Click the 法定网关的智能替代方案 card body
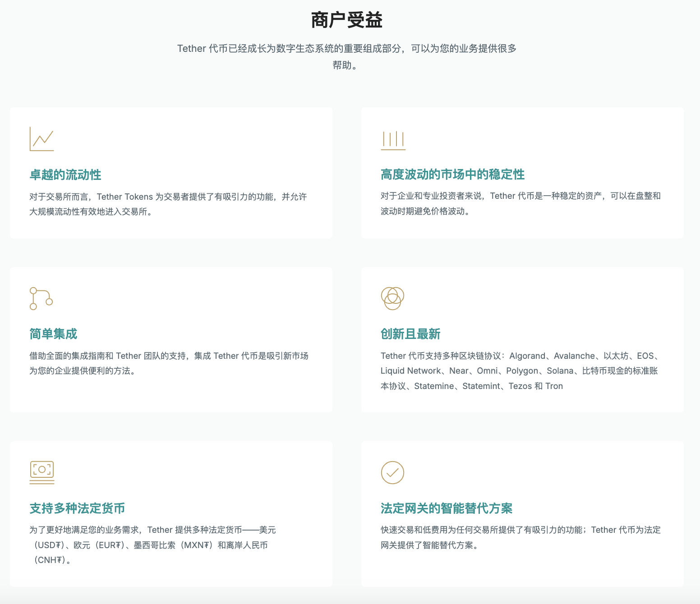The height and width of the screenshot is (604, 700). tap(519, 537)
